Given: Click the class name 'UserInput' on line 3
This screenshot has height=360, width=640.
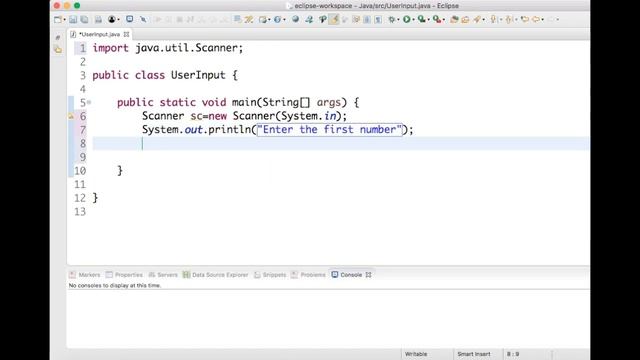Looking at the screenshot, I should (198, 75).
